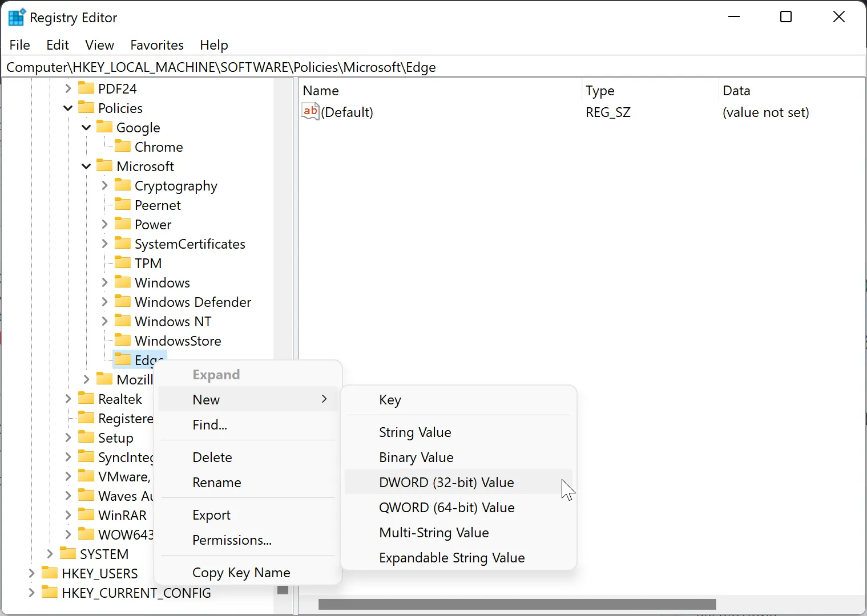Select DWORD (32-bit) Value from the submenu
867x616 pixels.
(x=446, y=482)
